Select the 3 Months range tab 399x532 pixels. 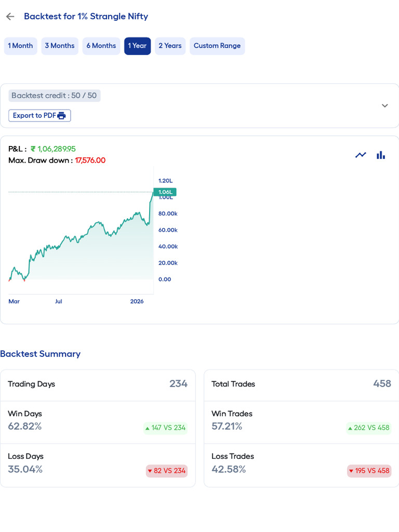[x=60, y=46]
